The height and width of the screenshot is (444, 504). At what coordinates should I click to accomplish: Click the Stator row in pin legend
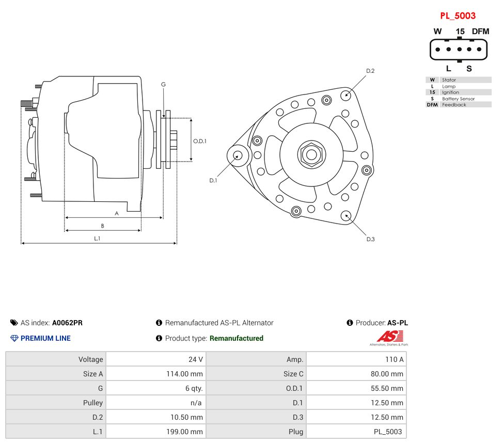(x=459, y=80)
